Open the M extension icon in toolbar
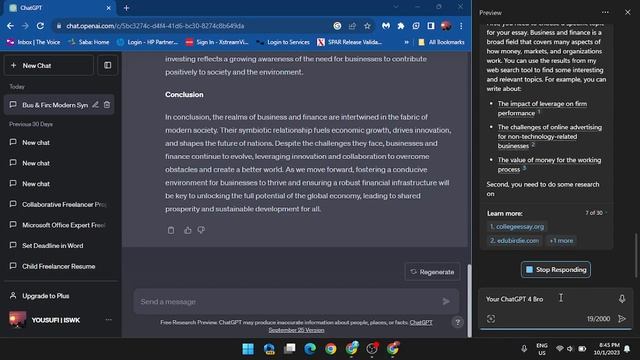Image resolution: width=640 pixels, height=360 pixels. [386, 26]
